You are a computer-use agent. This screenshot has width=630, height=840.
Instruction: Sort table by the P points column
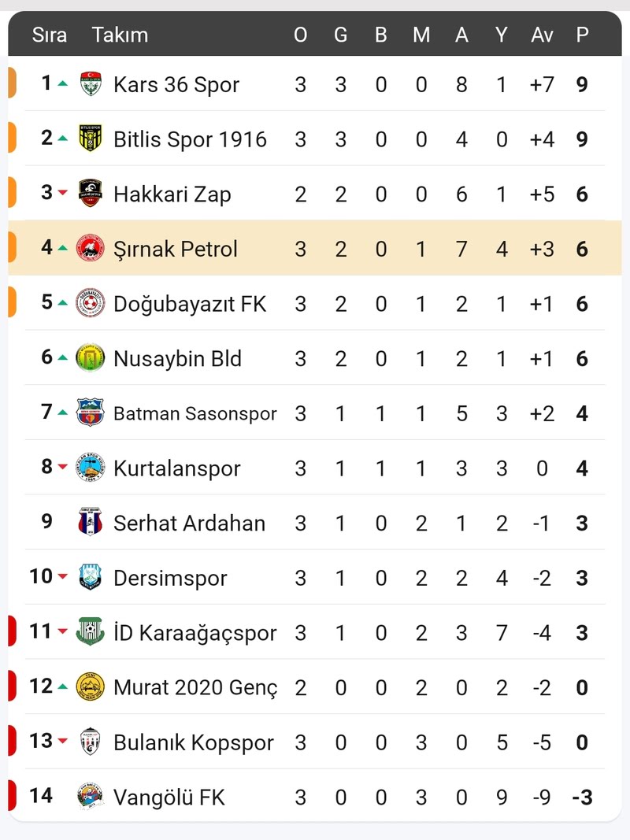582,35
